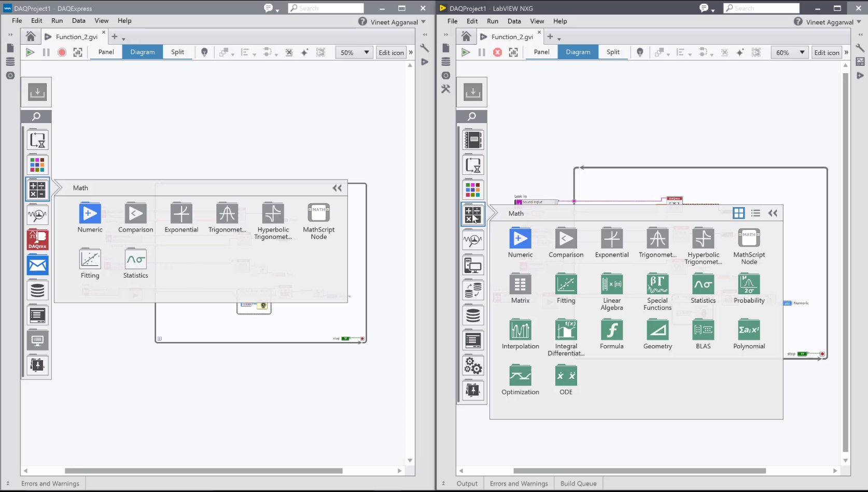Switch to Split tab in LabVIEW NXG
This screenshot has width=868, height=492.
point(613,52)
